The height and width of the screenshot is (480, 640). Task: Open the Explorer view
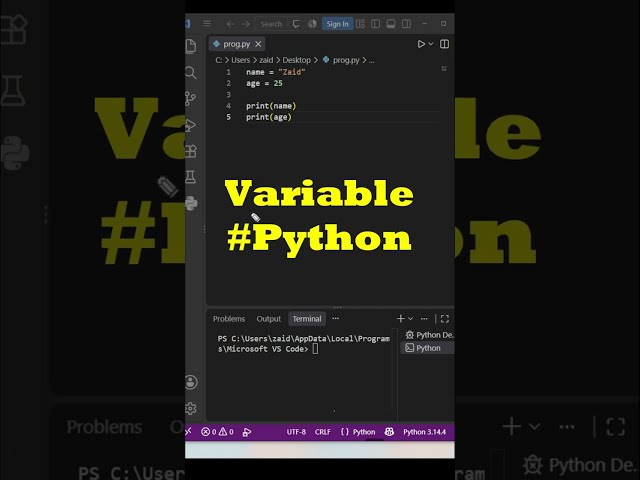pos(191,46)
